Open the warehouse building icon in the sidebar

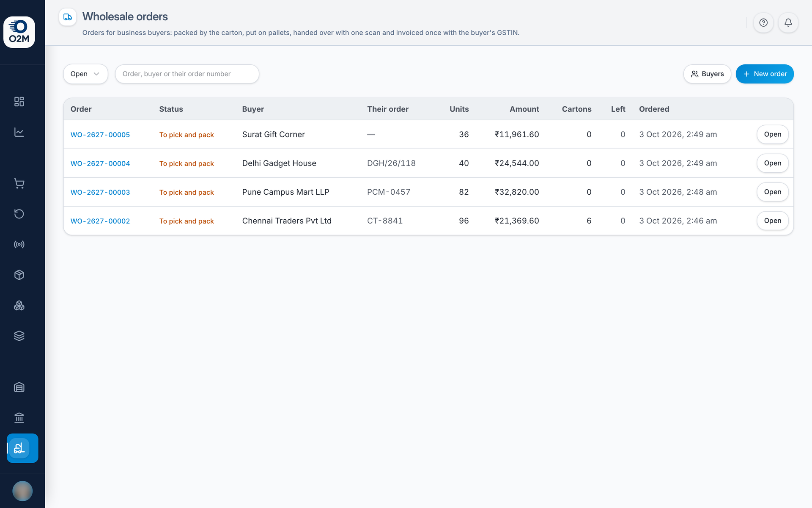click(19, 387)
